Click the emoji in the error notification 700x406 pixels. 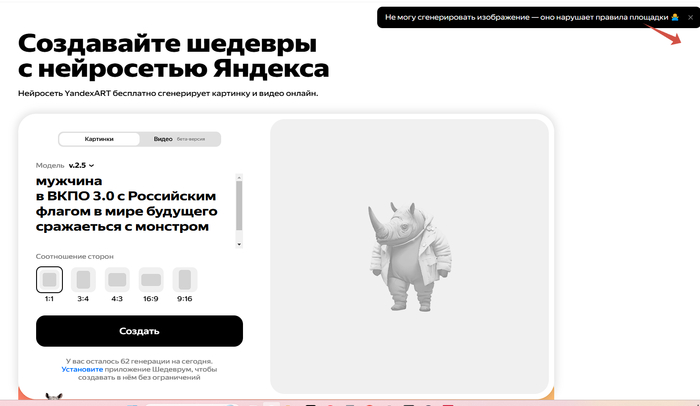pos(675,18)
